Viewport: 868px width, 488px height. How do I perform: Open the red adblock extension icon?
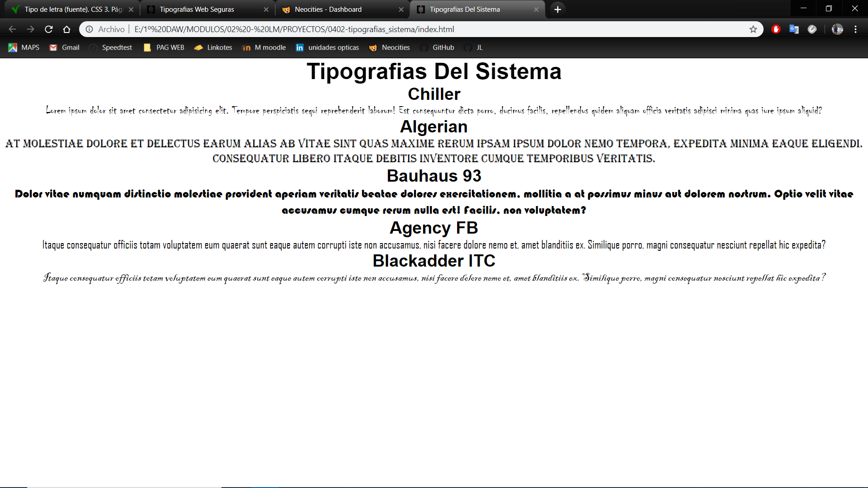pyautogui.click(x=776, y=29)
